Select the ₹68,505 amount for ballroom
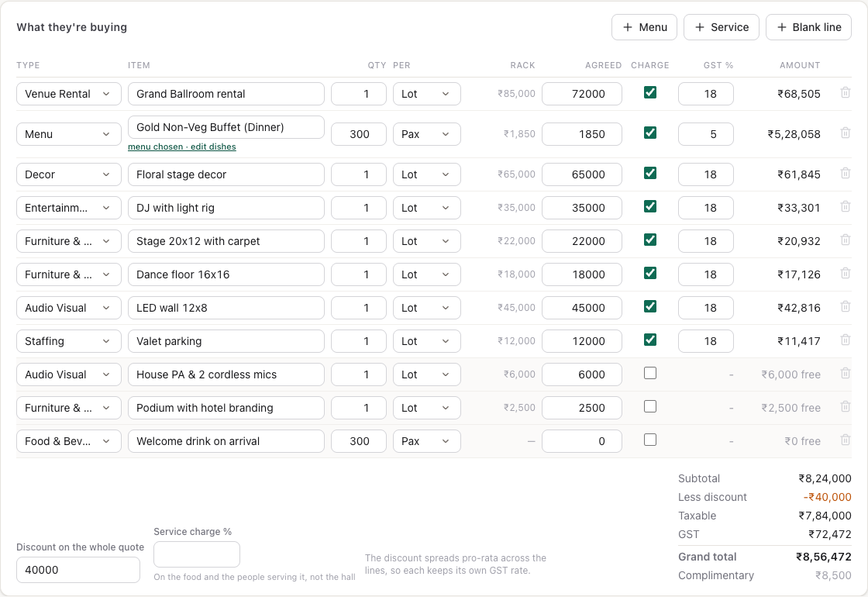868x597 pixels. tap(799, 94)
